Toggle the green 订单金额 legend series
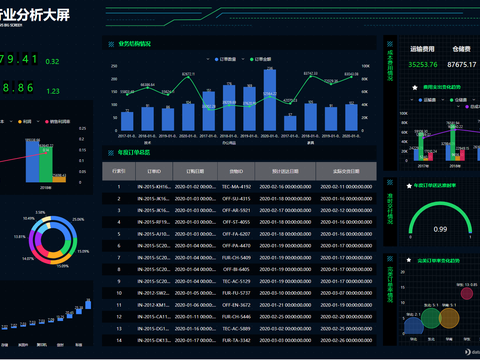This screenshot has width=480, height=360. (260, 59)
